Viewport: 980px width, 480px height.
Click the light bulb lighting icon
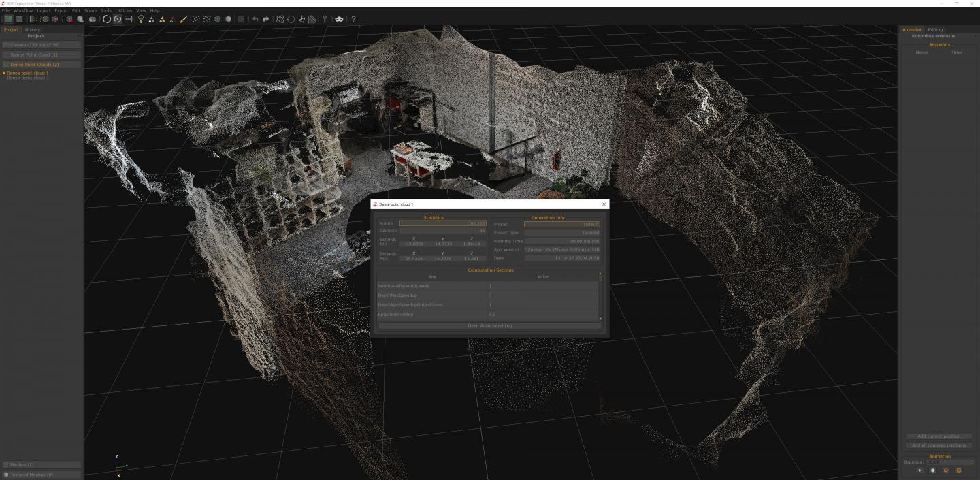coord(141,19)
